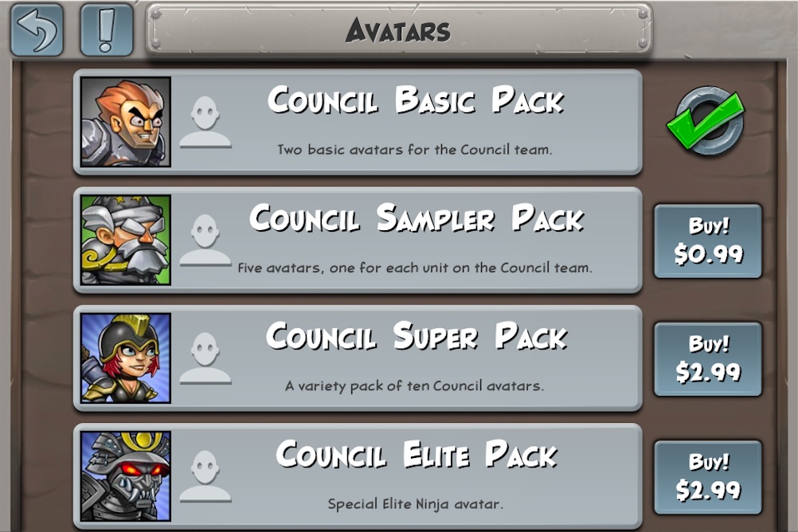
Task: Click the silhouette icon in Council Elite Pack
Action: click(205, 476)
